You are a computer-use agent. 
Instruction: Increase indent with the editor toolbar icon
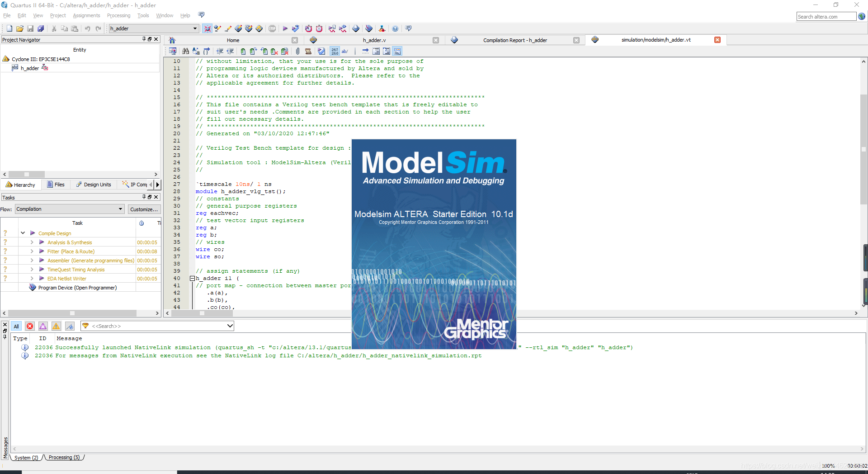pos(220,51)
